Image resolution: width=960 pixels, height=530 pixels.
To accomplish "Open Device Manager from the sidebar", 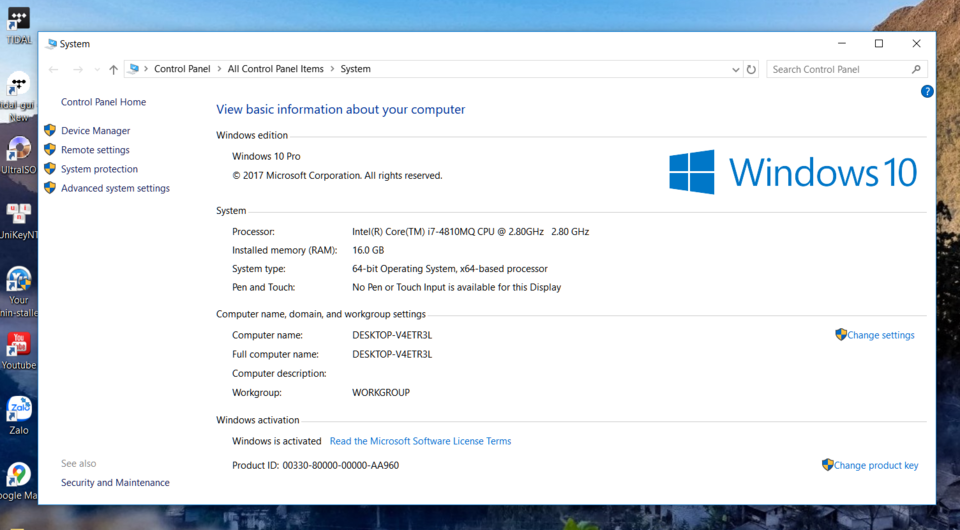I will pyautogui.click(x=95, y=130).
